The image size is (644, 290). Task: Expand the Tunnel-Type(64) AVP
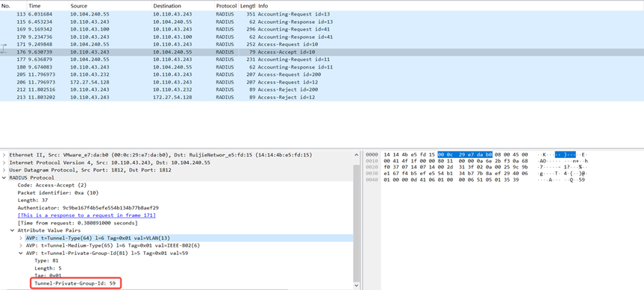(21, 238)
